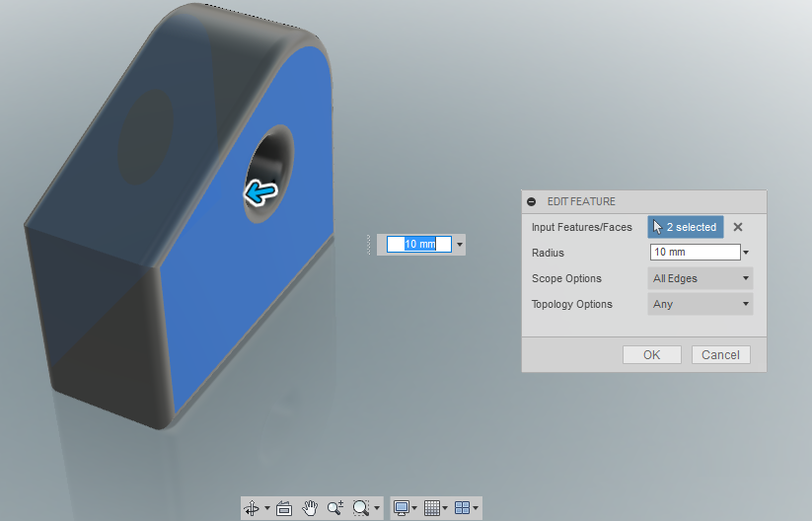Click the 'Input Features/Faces' label
The width and height of the screenshot is (812, 521).
coord(581,227)
